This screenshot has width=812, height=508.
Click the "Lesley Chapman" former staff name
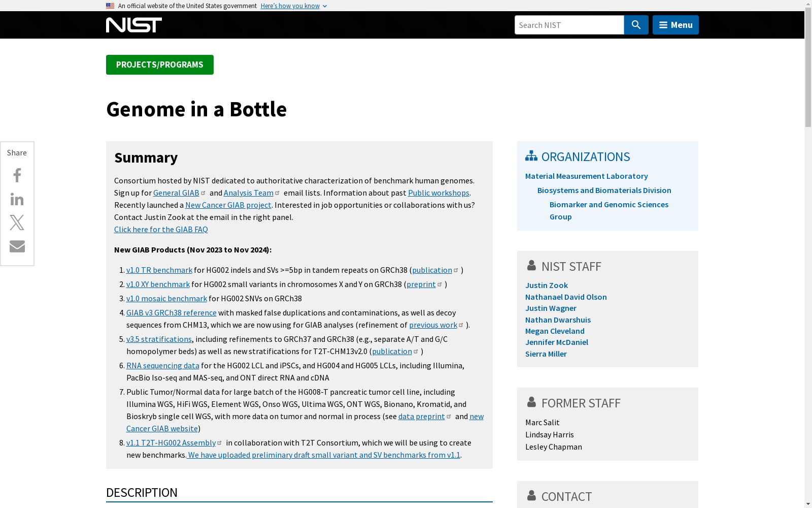(554, 447)
